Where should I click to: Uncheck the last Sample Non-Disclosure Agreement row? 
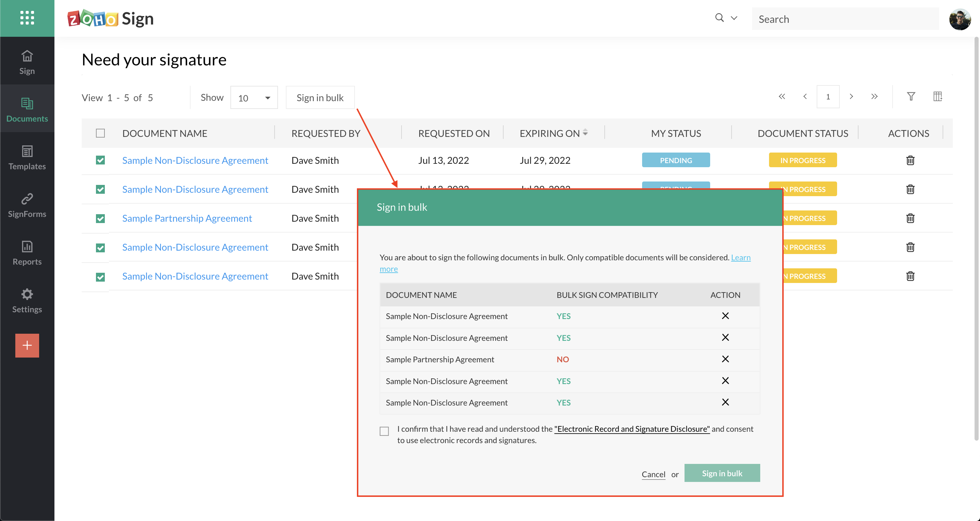pos(100,277)
